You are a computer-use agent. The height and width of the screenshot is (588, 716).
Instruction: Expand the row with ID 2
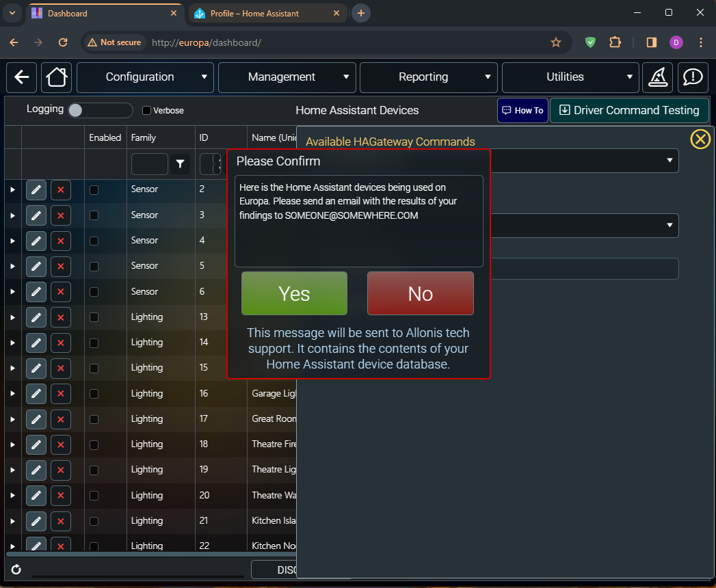click(13, 189)
